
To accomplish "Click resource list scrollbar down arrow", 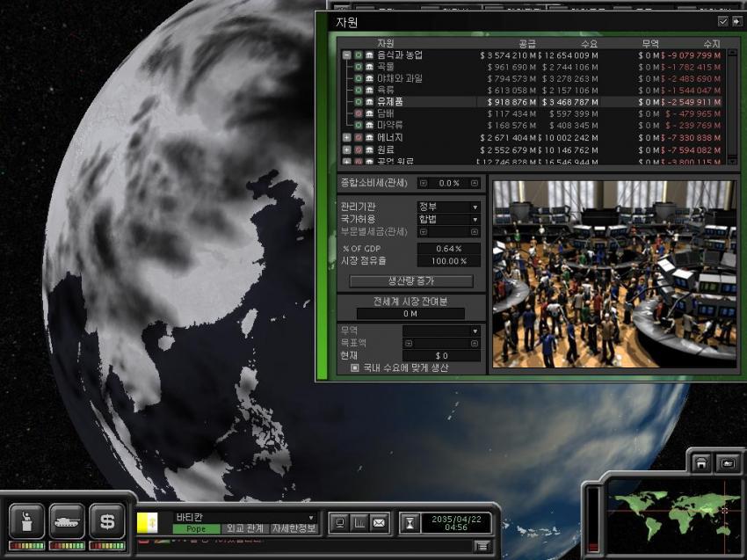I will click(733, 161).
